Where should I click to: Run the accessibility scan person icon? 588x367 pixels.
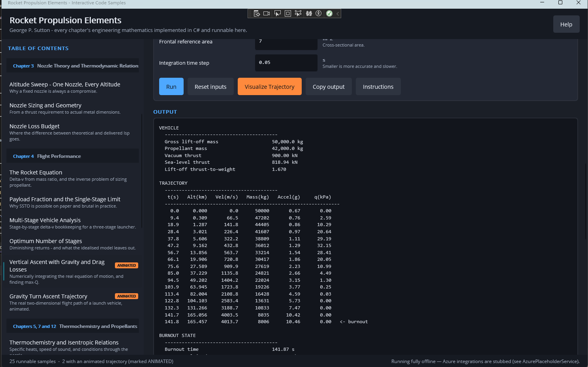319,13
